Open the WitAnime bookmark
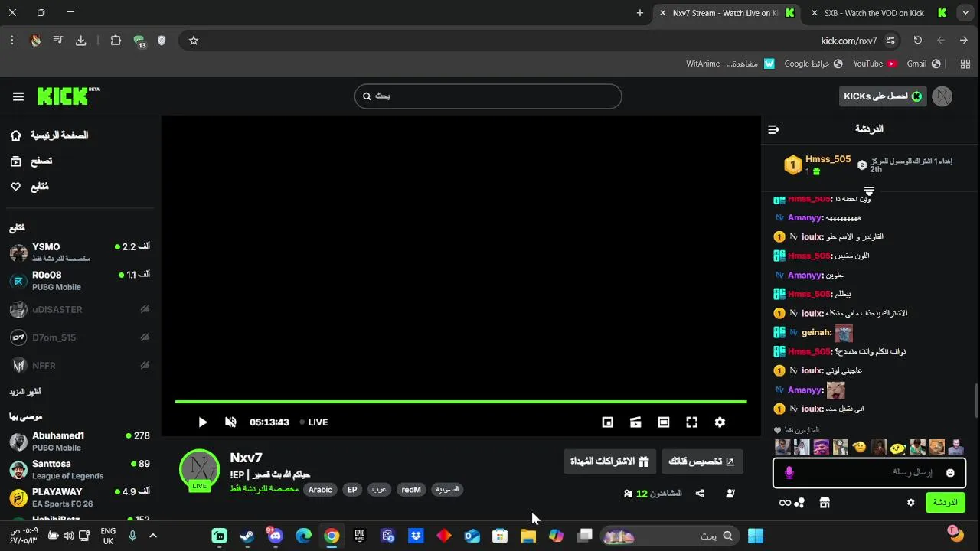This screenshot has height=551, width=980. pyautogui.click(x=730, y=64)
